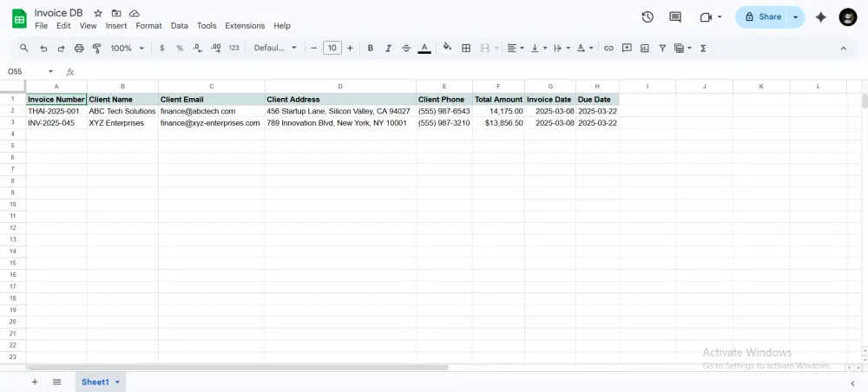Open the Format menu
This screenshot has width=868, height=392.
click(149, 26)
